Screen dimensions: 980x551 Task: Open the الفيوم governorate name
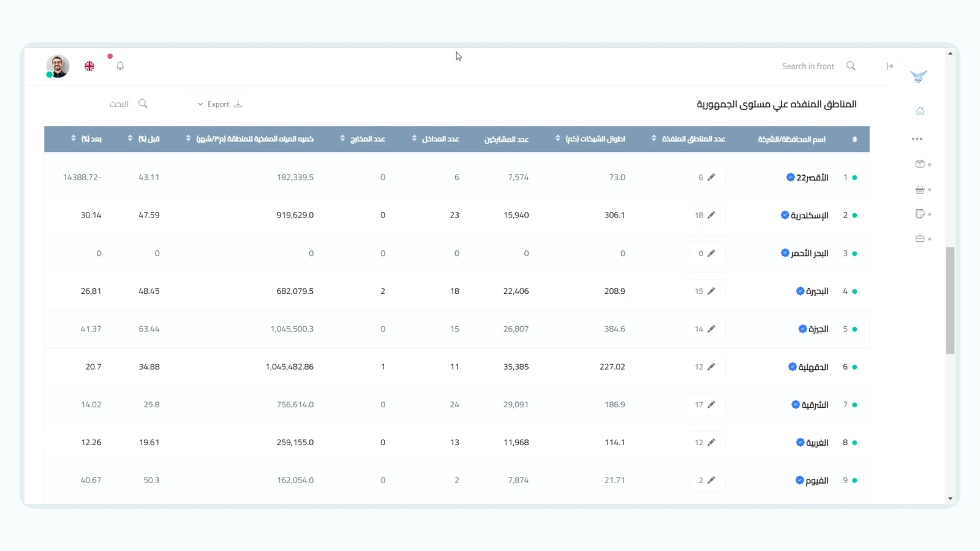coord(817,481)
